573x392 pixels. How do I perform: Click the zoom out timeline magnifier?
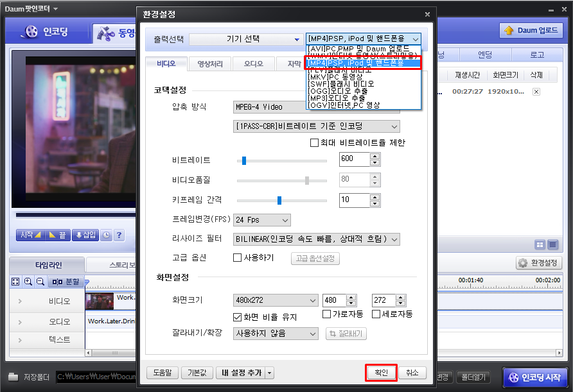[x=40, y=282]
